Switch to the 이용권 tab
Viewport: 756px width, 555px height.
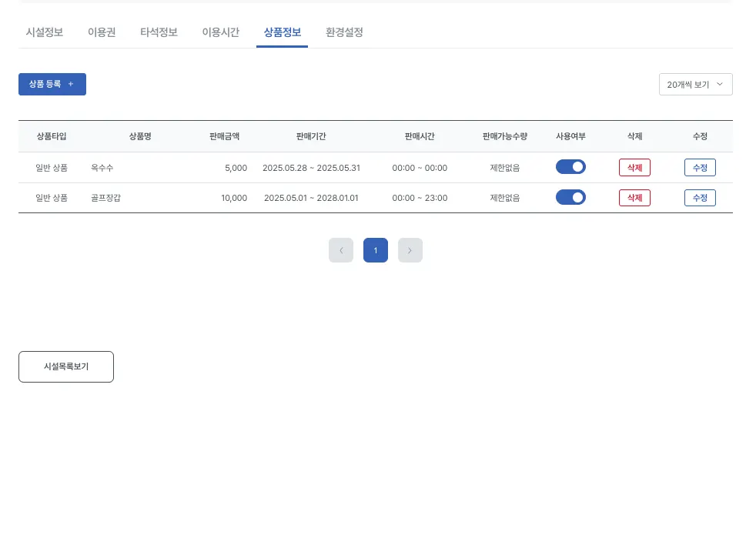[102, 32]
